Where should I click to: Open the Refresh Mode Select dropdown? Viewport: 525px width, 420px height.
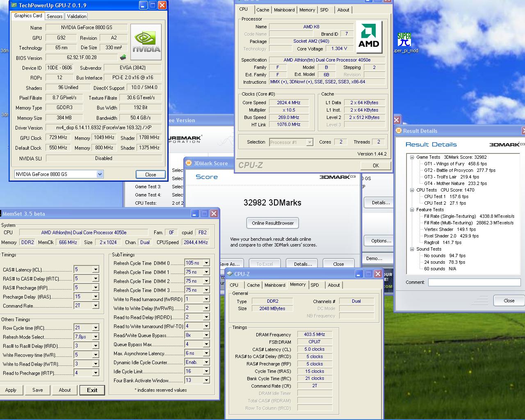pos(96,337)
